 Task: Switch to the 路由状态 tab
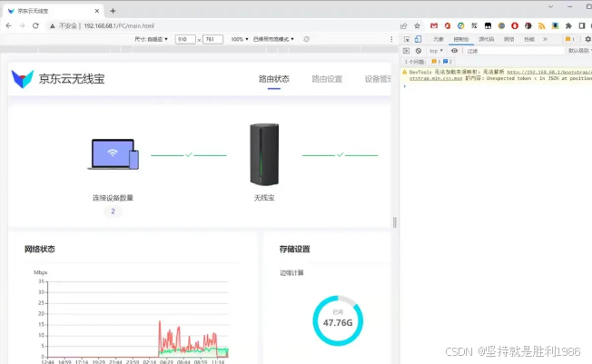[x=273, y=79]
